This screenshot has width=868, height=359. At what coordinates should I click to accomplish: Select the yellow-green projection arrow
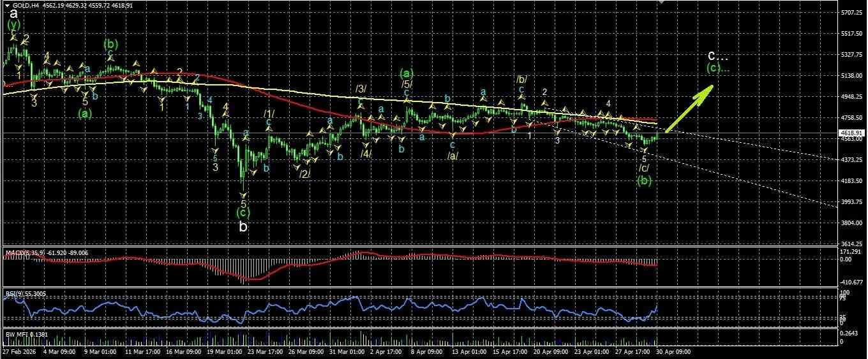point(689,108)
